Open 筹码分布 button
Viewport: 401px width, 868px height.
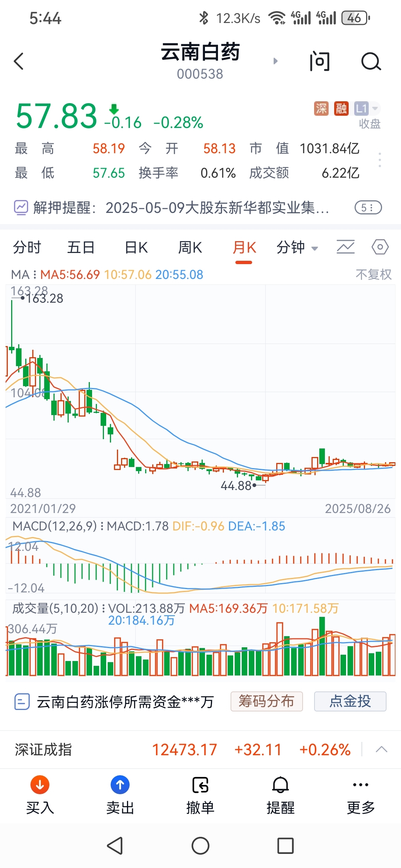(x=267, y=701)
